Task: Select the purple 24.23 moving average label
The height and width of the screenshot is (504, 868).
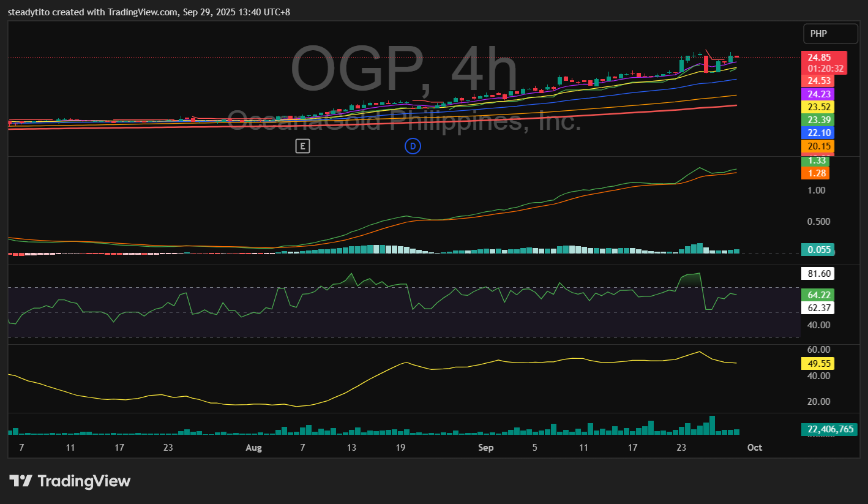Action: pyautogui.click(x=817, y=94)
